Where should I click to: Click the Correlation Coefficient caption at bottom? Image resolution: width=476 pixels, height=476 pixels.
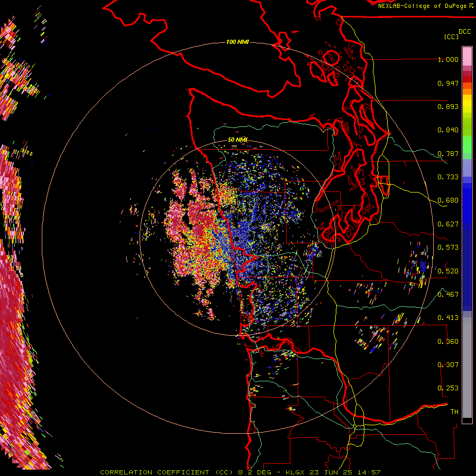coord(241,472)
